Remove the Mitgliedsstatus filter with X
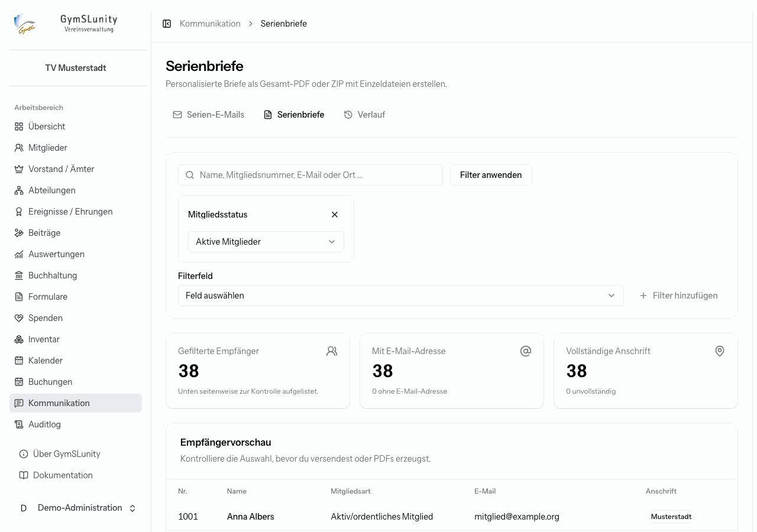 335,215
